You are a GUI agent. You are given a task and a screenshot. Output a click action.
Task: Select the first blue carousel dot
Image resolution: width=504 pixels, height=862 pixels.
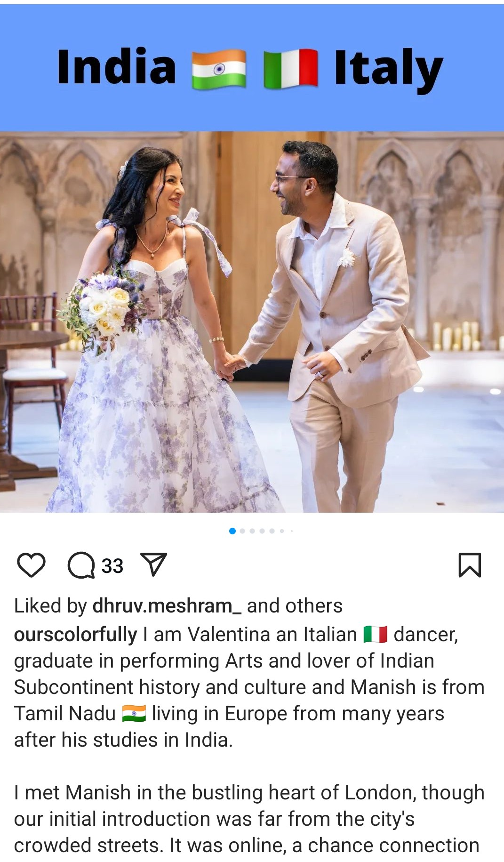[x=232, y=531]
